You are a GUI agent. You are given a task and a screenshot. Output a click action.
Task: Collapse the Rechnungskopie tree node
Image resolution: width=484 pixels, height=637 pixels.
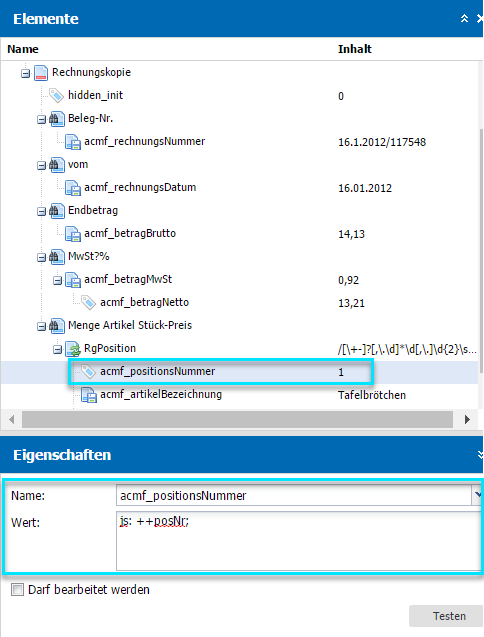point(26,74)
